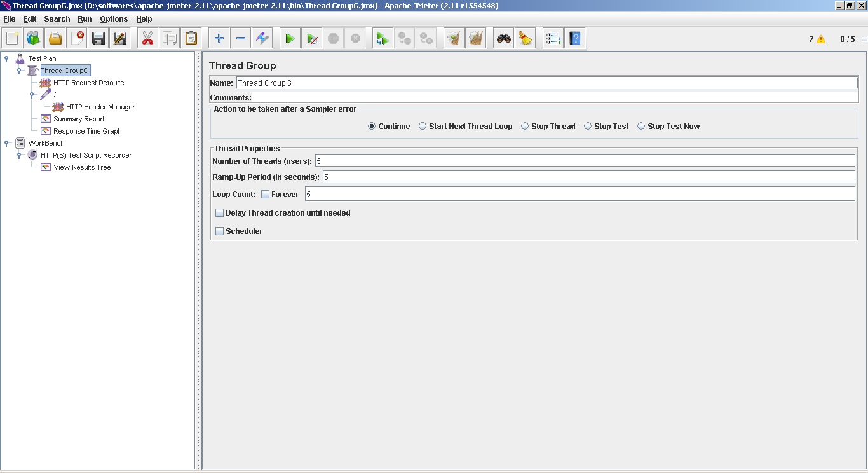Open the File menu
The width and height of the screenshot is (868, 473).
tap(10, 19)
